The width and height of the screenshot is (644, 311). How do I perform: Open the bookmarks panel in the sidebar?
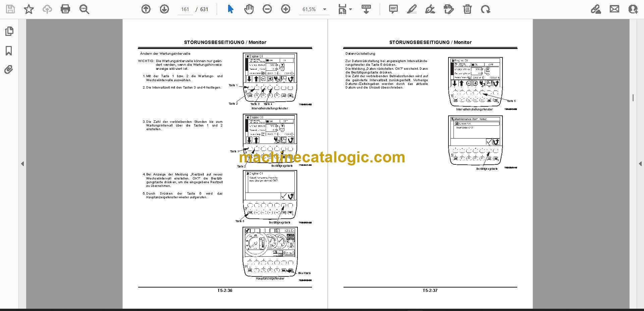coord(9,51)
